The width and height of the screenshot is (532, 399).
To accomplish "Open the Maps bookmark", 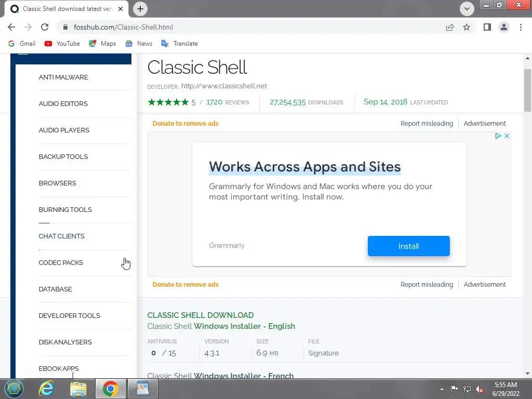I will 102,44.
